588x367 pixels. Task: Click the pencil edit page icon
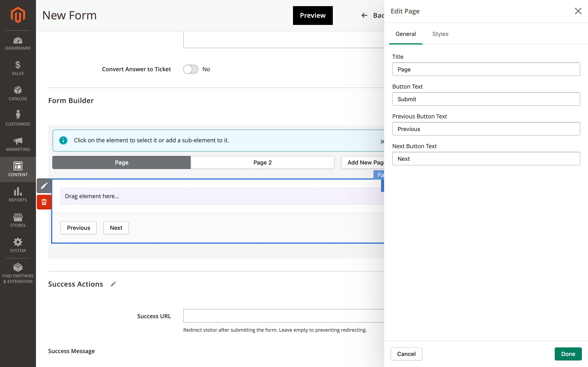44,186
